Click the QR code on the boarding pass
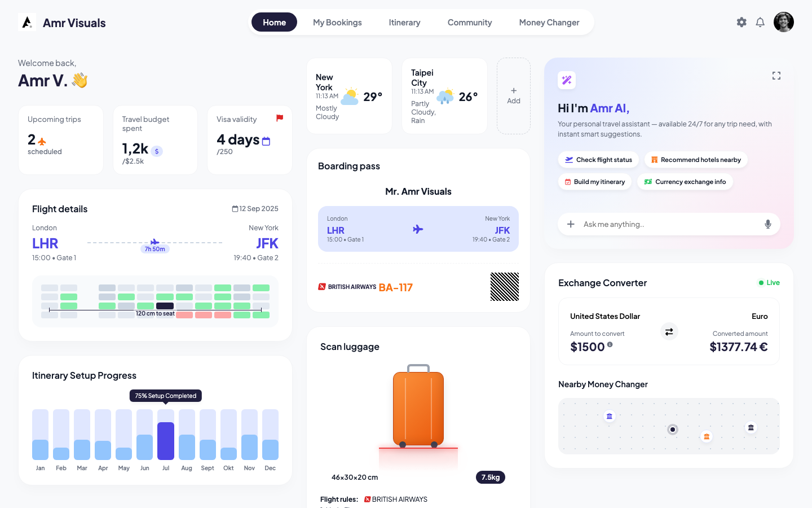The height and width of the screenshot is (508, 812). pos(505,287)
